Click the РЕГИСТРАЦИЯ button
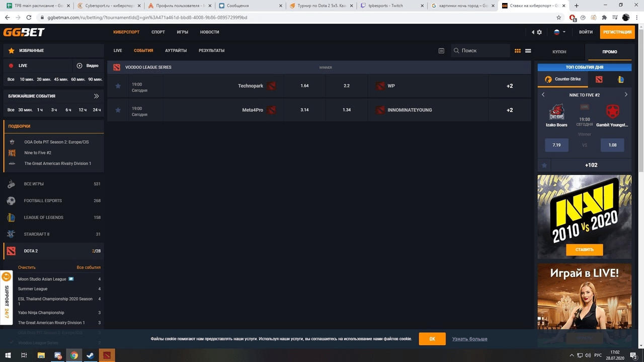Screen dimensions: 644x362 (x=617, y=32)
